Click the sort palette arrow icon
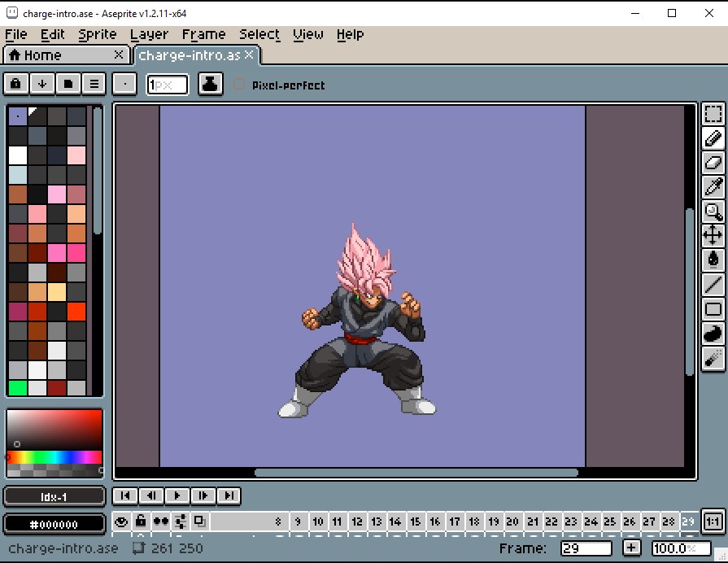Viewport: 728px width, 563px height. pos(42,84)
